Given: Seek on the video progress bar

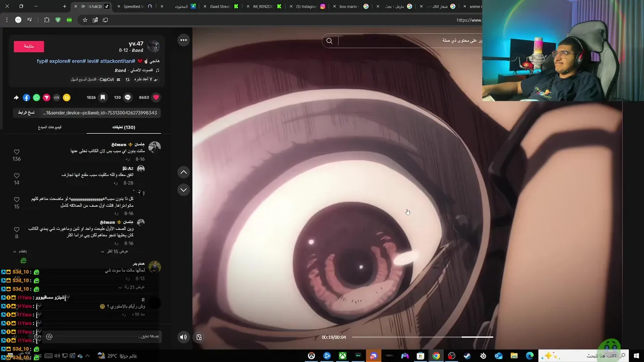Looking at the screenshot, I should coord(422,337).
